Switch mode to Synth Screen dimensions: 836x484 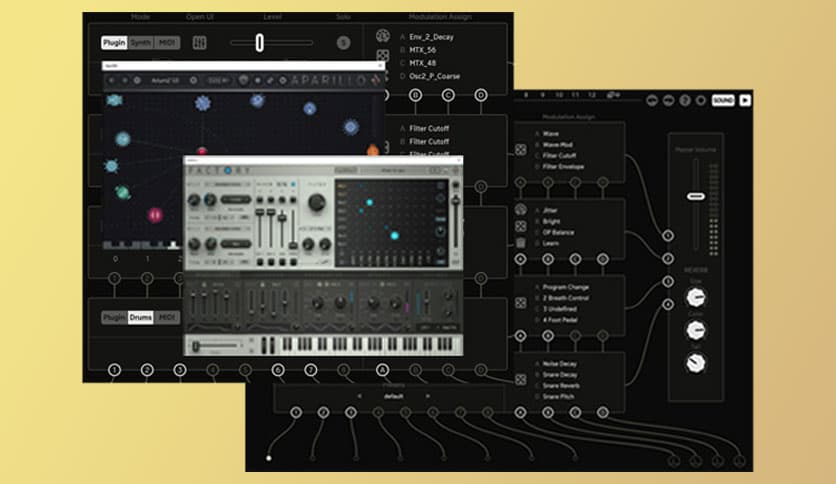coord(141,43)
